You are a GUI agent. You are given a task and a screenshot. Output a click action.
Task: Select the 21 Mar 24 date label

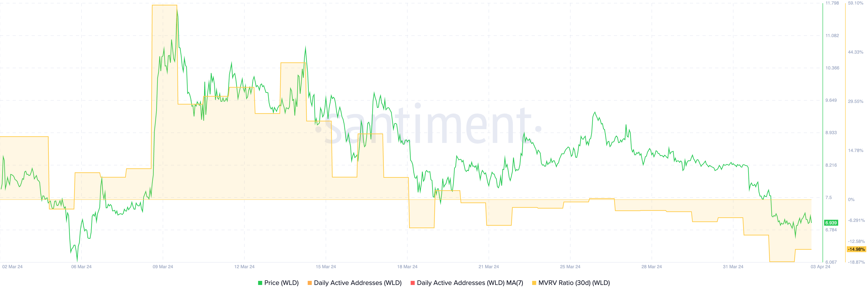488,267
